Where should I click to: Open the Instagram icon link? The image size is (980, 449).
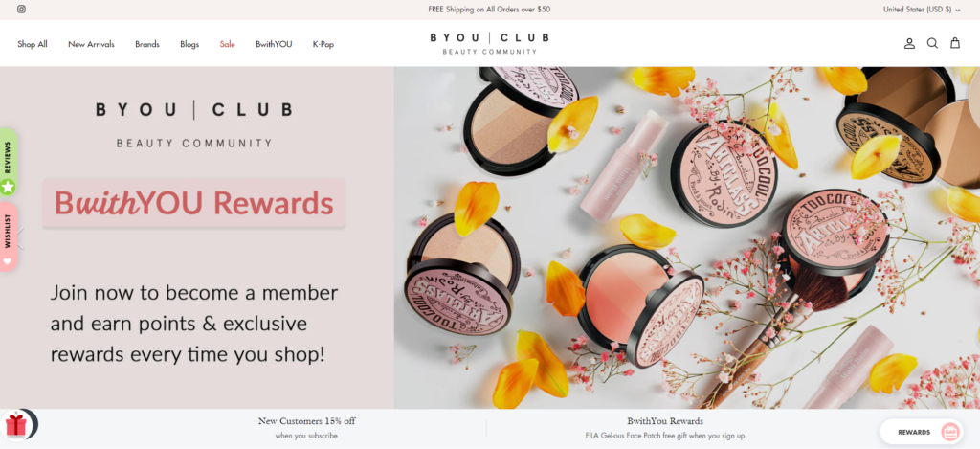tap(21, 10)
